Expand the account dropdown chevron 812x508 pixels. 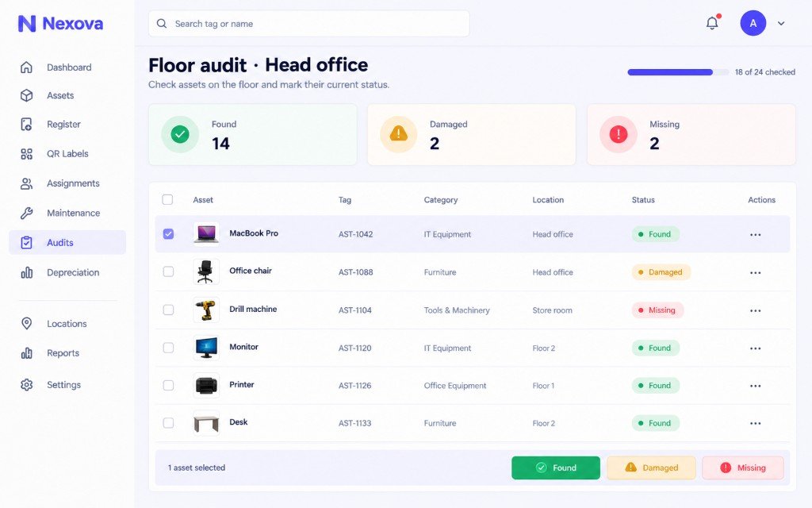coord(781,23)
